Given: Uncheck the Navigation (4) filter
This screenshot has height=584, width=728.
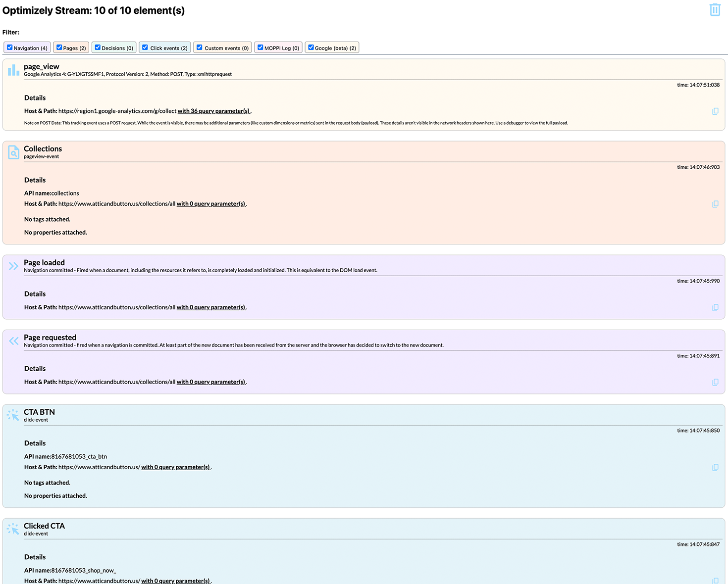Looking at the screenshot, I should tap(10, 48).
